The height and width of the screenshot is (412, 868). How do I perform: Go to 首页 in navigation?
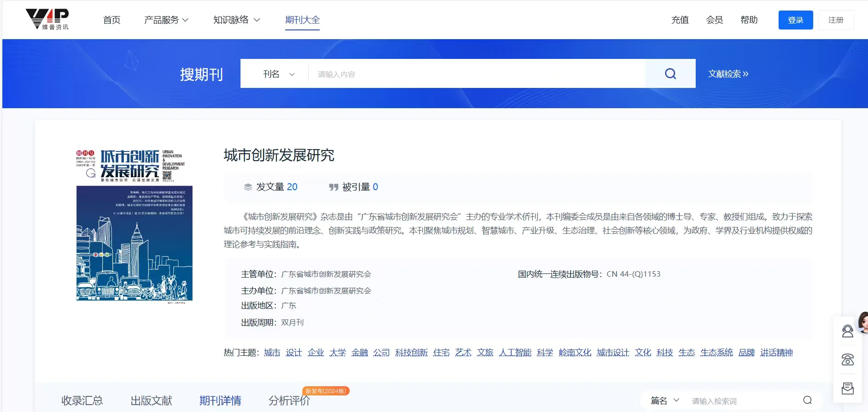pos(111,20)
